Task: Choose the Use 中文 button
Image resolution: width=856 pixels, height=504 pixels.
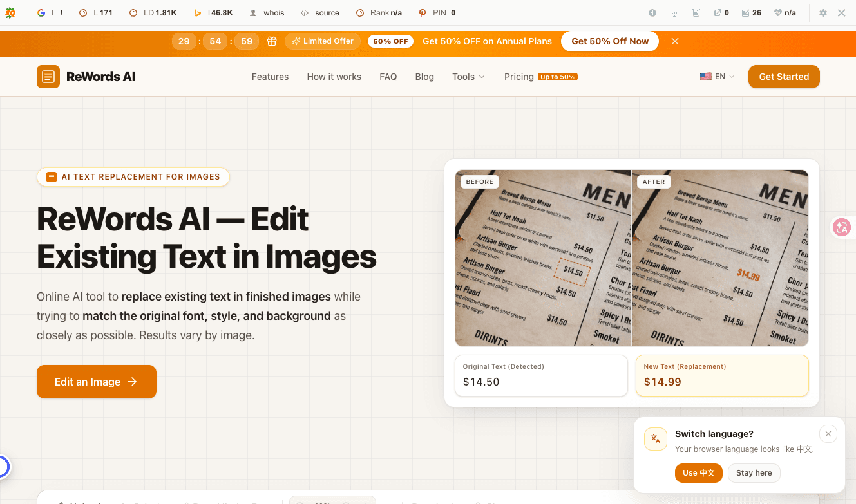Action: (699, 473)
